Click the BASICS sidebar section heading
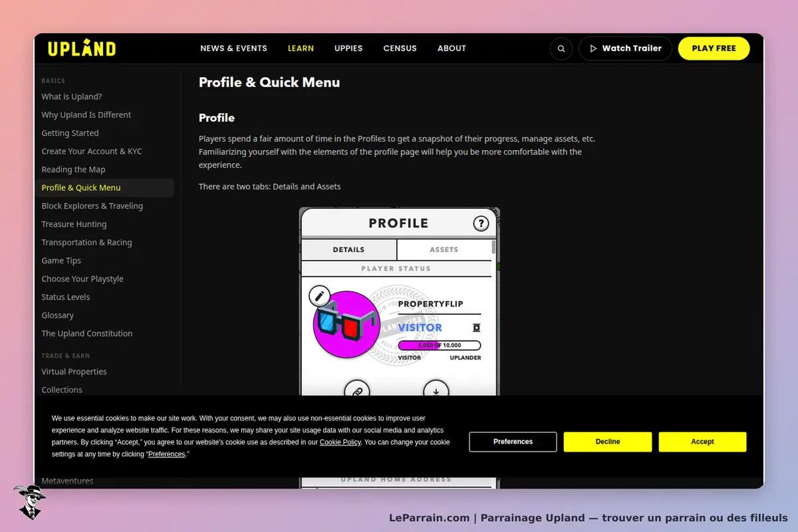Viewport: 798px width, 532px height. [x=53, y=80]
